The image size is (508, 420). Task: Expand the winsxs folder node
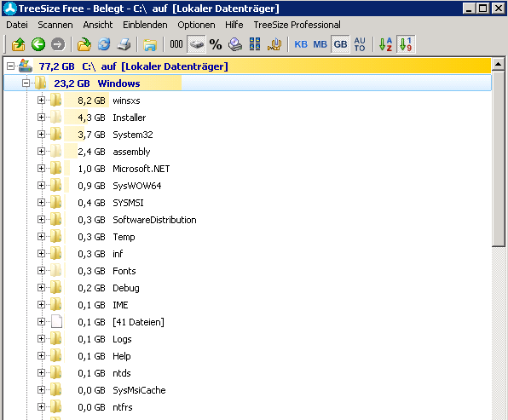click(41, 100)
